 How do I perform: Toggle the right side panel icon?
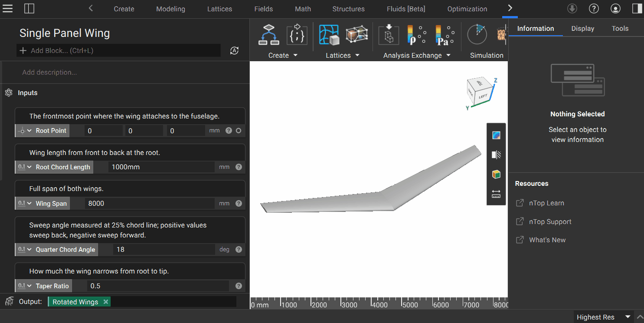coord(637,9)
